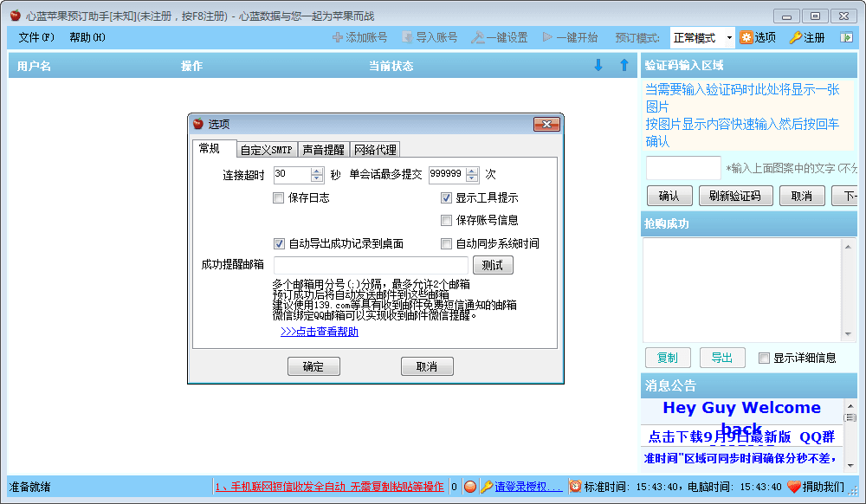The width and height of the screenshot is (866, 504).
Task: Click the 刷新验证码 button
Action: [x=735, y=196]
